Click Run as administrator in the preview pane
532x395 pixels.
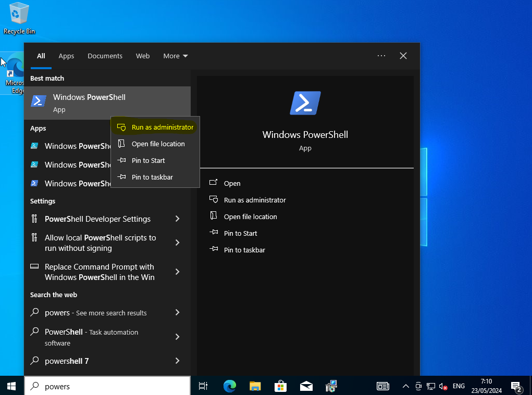[255, 200]
